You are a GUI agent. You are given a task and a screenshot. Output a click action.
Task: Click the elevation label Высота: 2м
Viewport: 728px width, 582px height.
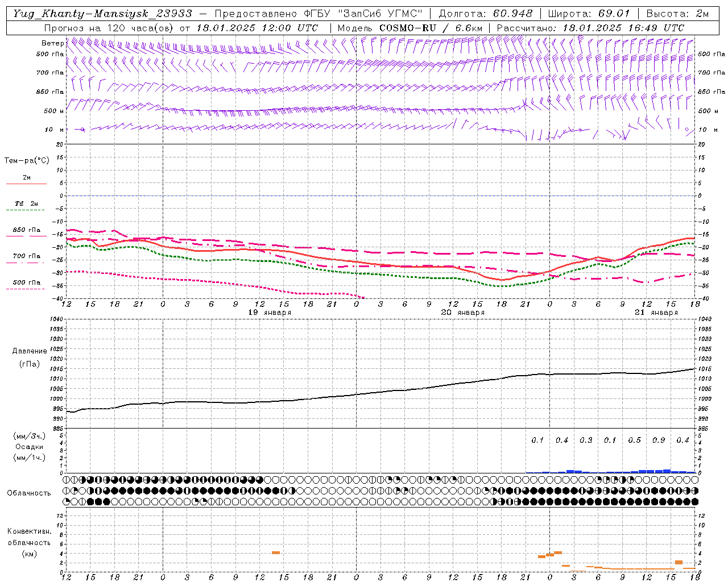(x=677, y=14)
